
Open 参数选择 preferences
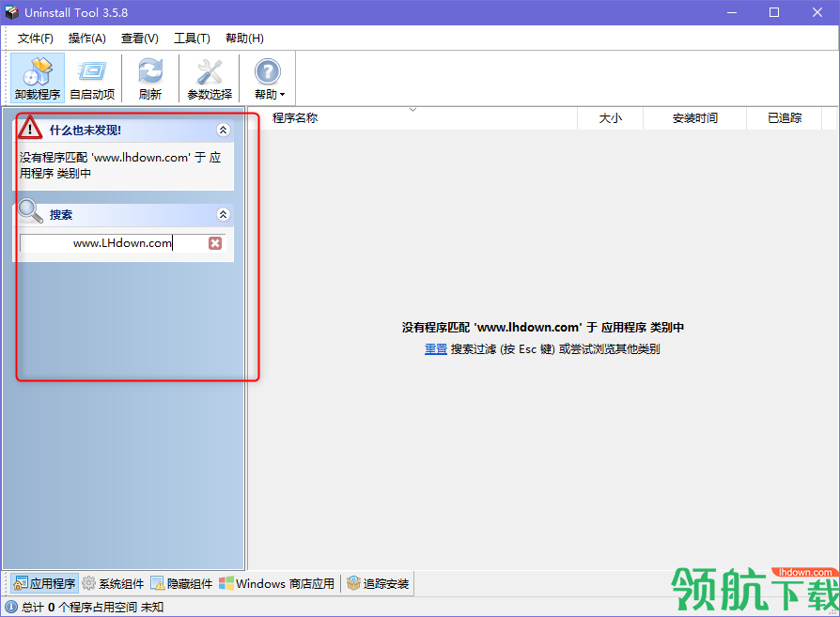[210, 78]
